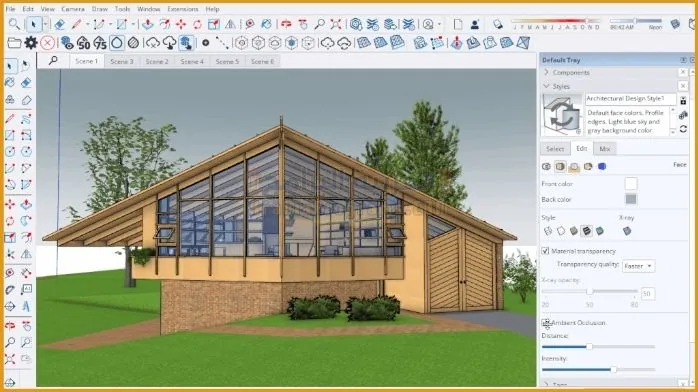Open the Arc tool dropdown arrow
698x392 pixels.
110,24
